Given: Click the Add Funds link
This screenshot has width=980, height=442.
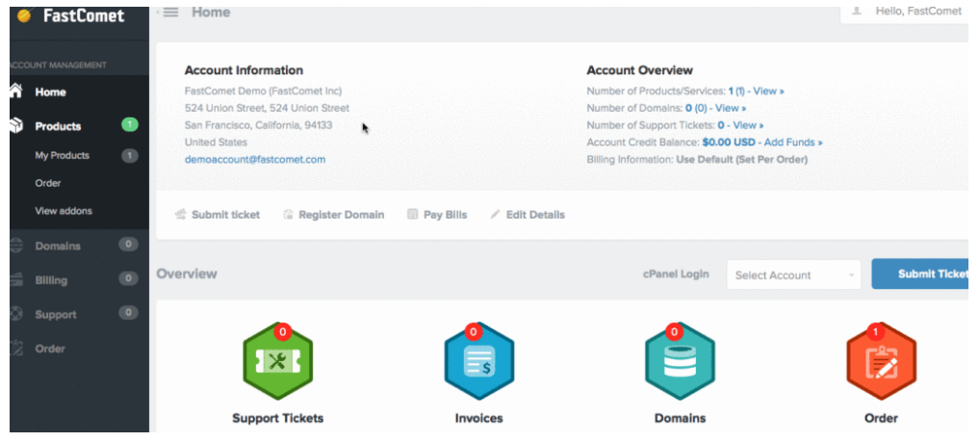Looking at the screenshot, I should pos(794,142).
